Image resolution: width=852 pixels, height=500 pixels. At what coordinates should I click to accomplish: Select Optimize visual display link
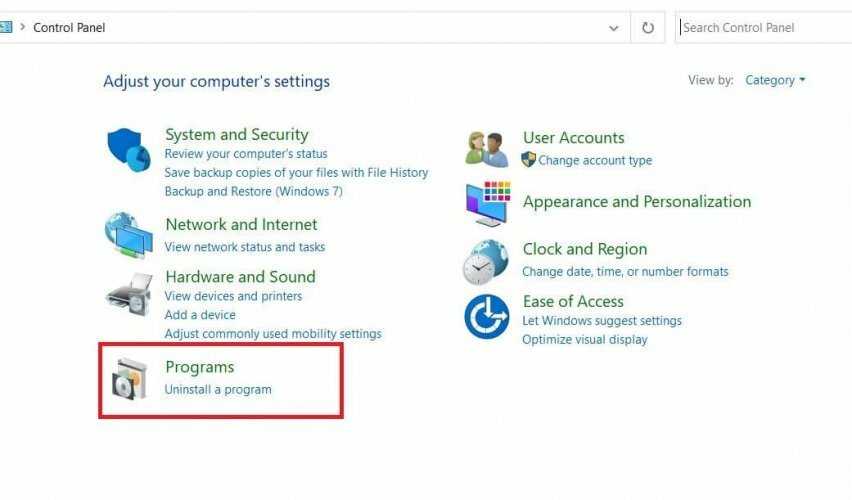point(584,339)
